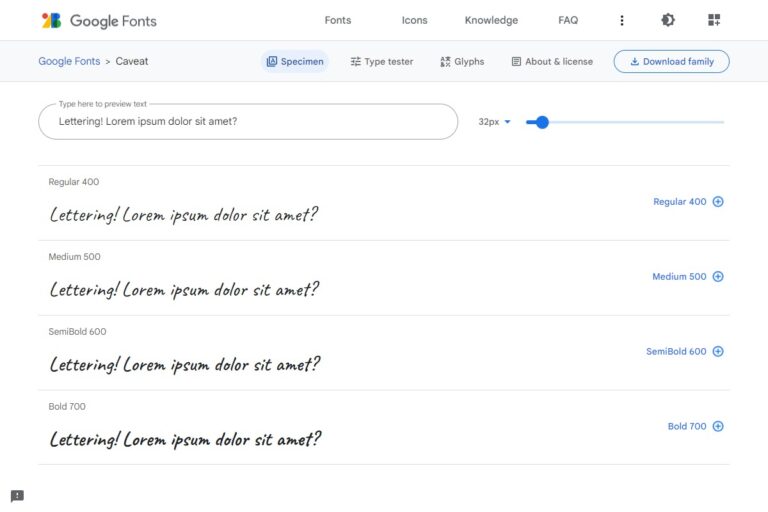
Task: Toggle the dark/light theme icon
Action: [x=668, y=20]
